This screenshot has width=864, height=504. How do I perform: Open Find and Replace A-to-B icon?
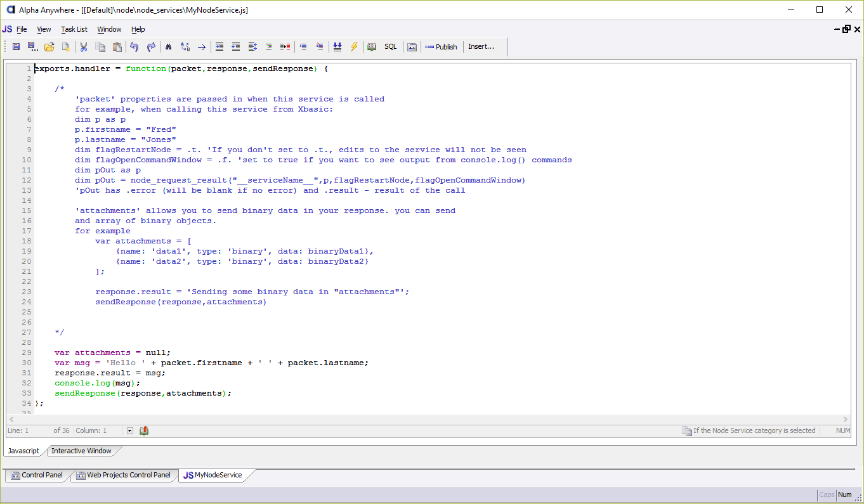tap(185, 47)
